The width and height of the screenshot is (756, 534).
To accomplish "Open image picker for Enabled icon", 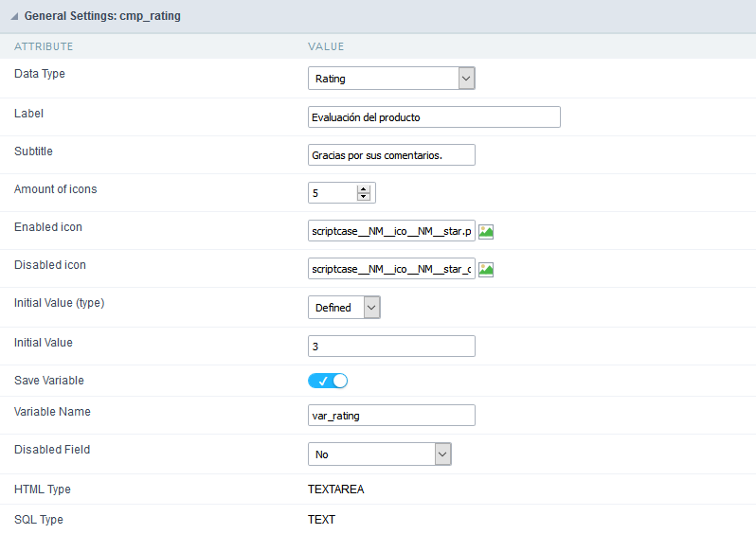I will click(486, 232).
